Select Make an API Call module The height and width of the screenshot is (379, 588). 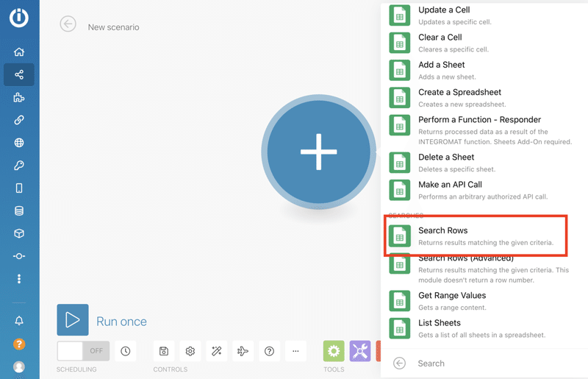click(x=484, y=190)
